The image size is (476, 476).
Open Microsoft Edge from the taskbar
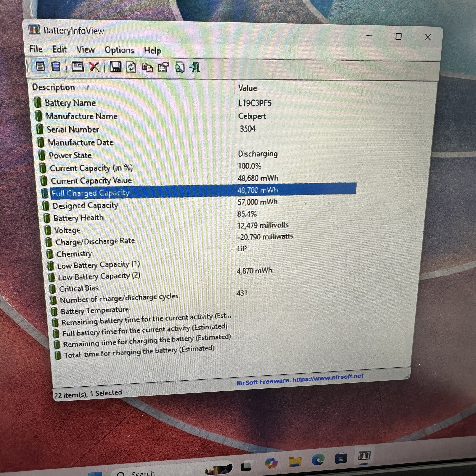point(318,459)
